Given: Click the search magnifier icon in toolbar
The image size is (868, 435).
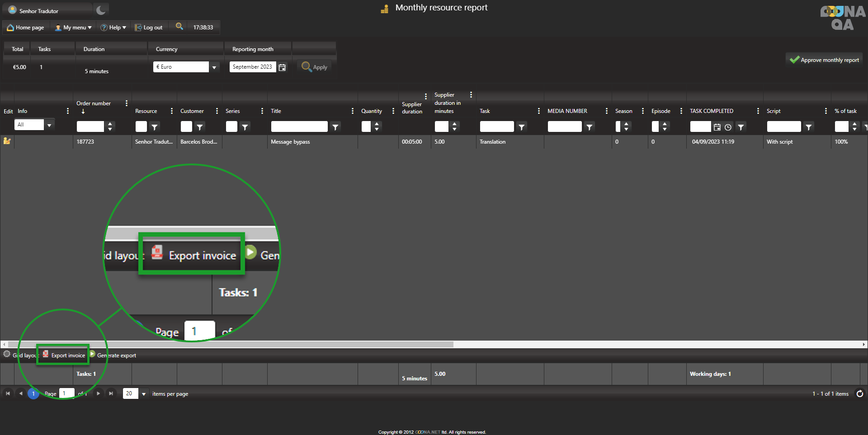Looking at the screenshot, I should point(179,27).
